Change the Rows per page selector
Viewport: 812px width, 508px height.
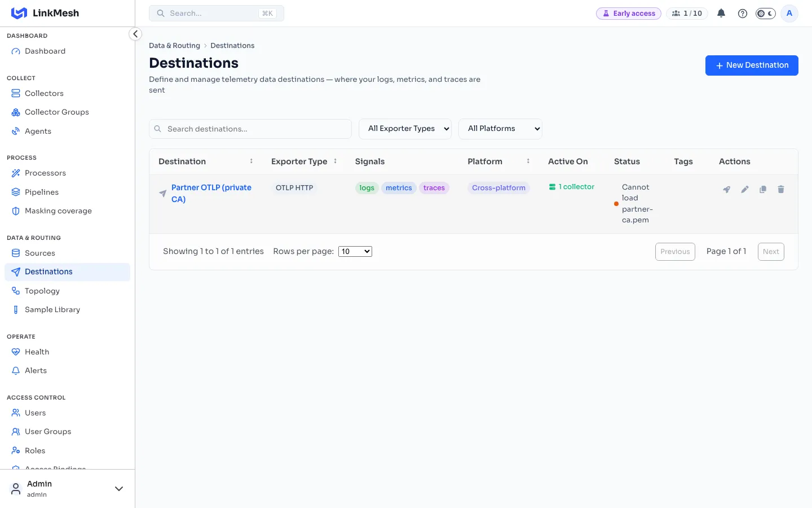tap(355, 252)
